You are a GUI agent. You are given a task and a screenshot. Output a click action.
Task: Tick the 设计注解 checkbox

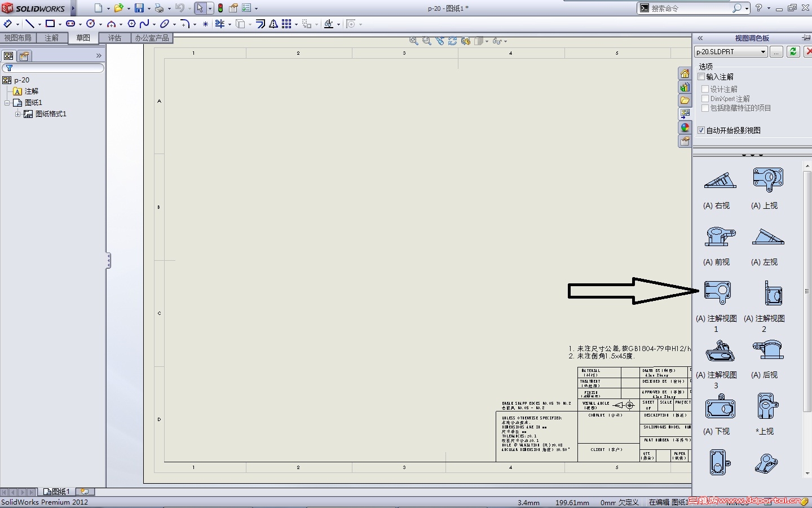click(705, 89)
